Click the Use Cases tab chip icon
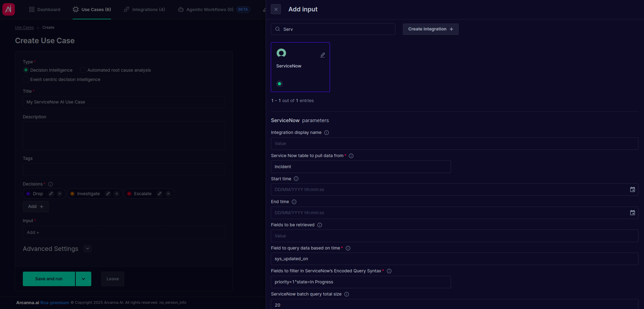The image size is (644, 309). pyautogui.click(x=76, y=10)
